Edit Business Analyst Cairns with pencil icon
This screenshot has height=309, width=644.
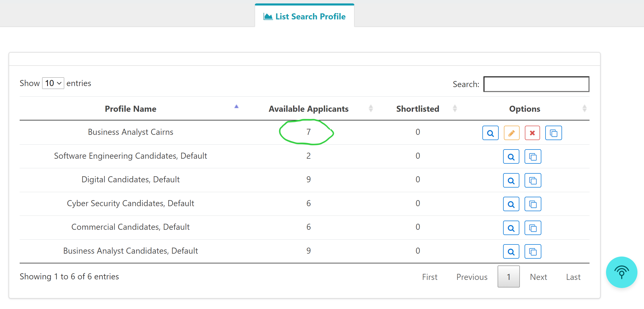coord(511,133)
